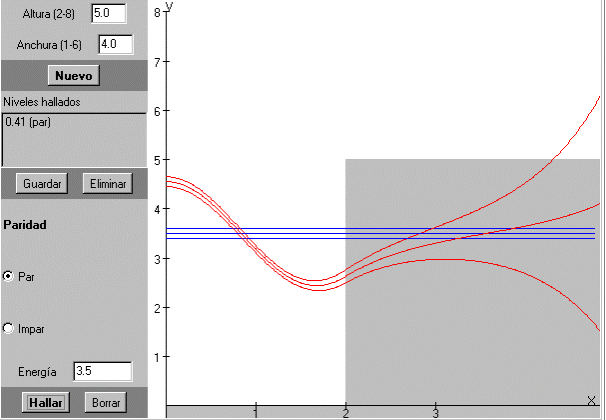Click the 'Niveles hallados' label
Viewport: 606px width, 420px height.
42,102
